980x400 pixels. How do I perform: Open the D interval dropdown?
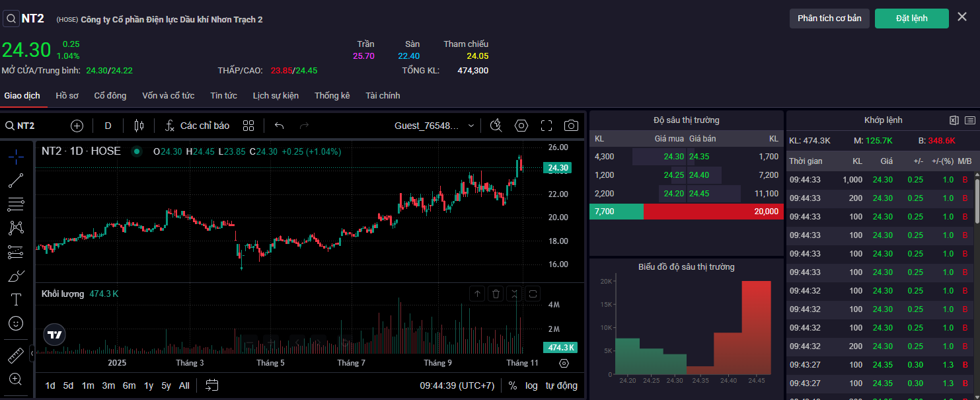tap(108, 126)
